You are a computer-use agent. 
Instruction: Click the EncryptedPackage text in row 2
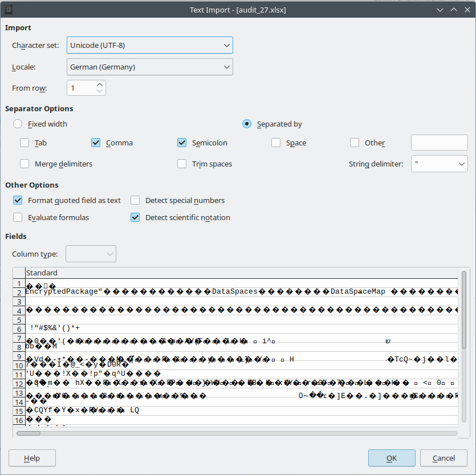click(62, 291)
